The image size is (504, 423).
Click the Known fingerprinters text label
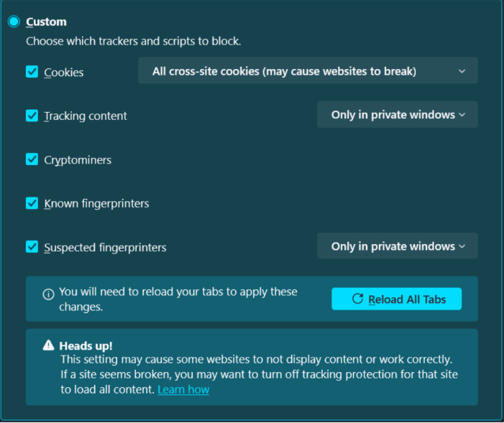96,204
